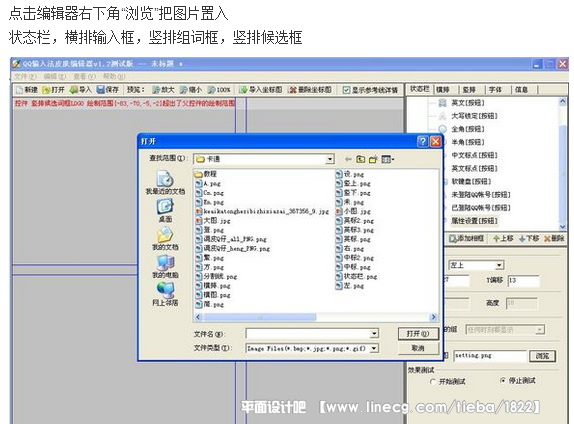Switch to the 竖排 tab
This screenshot has width=574, height=424.
[469, 90]
